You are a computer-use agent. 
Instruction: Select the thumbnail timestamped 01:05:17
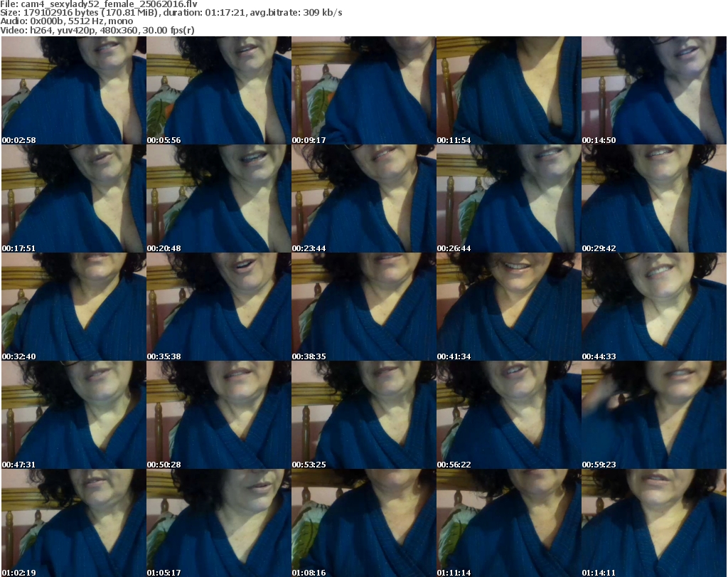[219, 523]
